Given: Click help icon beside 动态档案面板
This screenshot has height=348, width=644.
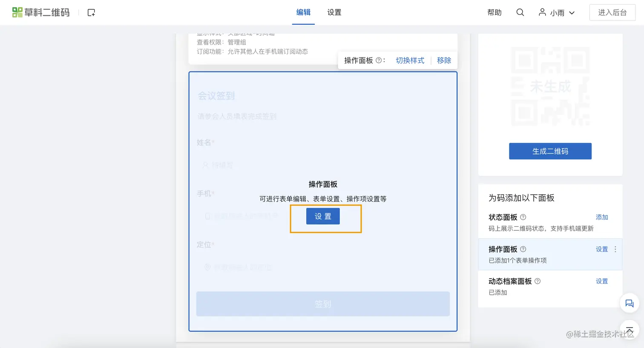Looking at the screenshot, I should pos(538,281).
